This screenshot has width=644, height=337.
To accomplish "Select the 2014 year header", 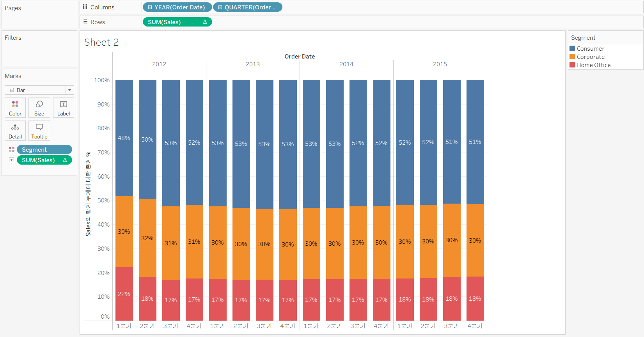I will (x=346, y=64).
